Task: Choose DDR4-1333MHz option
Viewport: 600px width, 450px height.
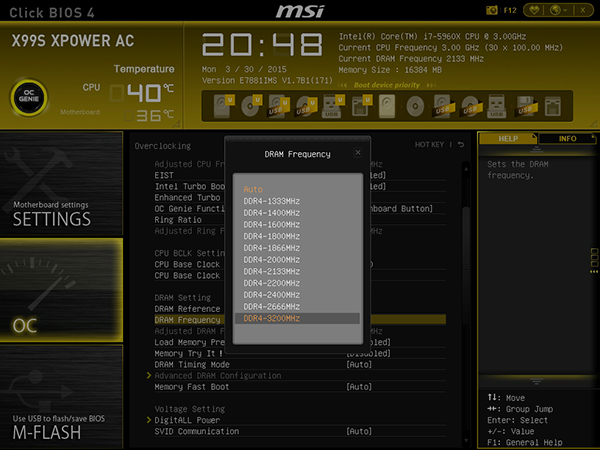Action: coord(297,201)
